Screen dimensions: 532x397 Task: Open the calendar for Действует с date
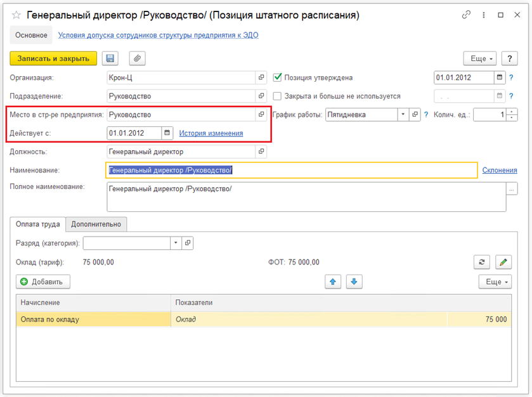pyautogui.click(x=167, y=133)
